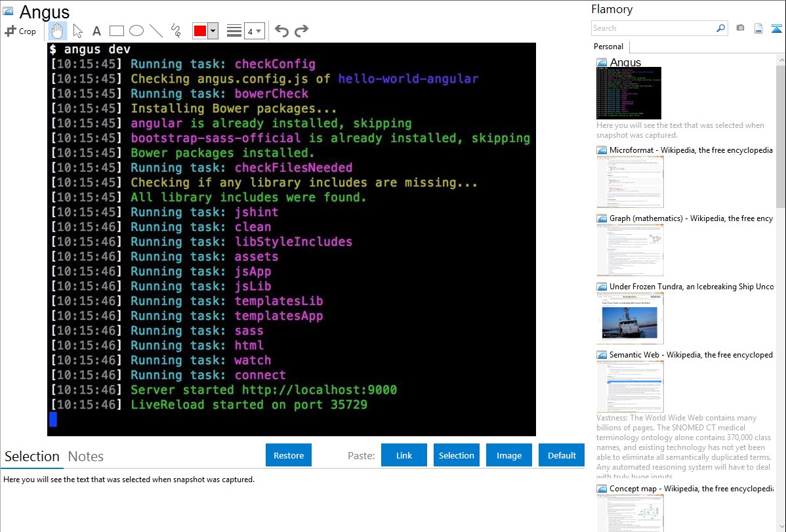Pick the rectangle shape tool
786x532 pixels.
coord(117,31)
